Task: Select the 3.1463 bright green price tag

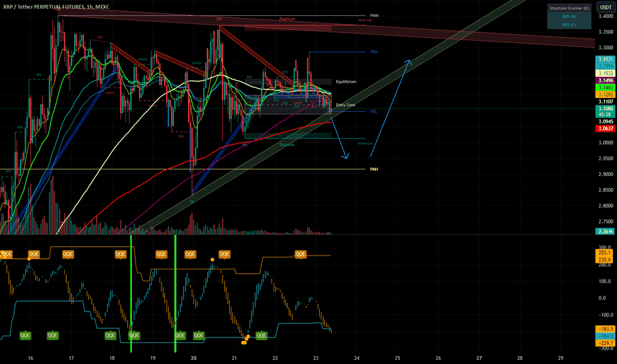Action: coord(606,87)
